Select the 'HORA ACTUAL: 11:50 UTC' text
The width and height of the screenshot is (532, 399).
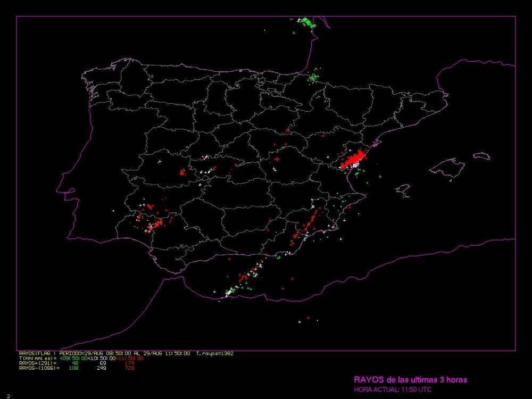point(392,389)
